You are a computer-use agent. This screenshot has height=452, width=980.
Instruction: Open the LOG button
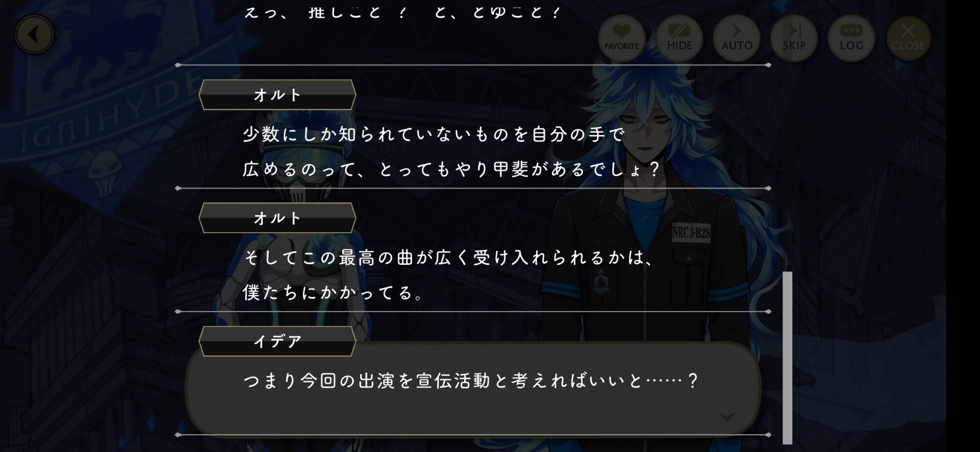(x=851, y=38)
